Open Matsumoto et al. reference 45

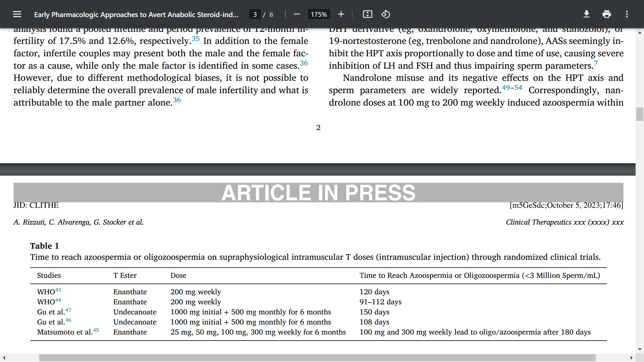coord(96,330)
